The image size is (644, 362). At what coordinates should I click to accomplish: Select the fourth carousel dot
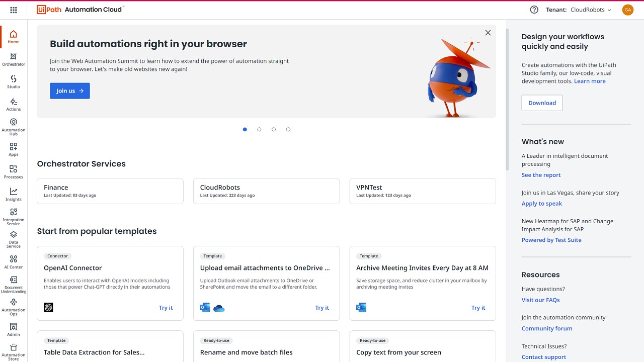[288, 129]
